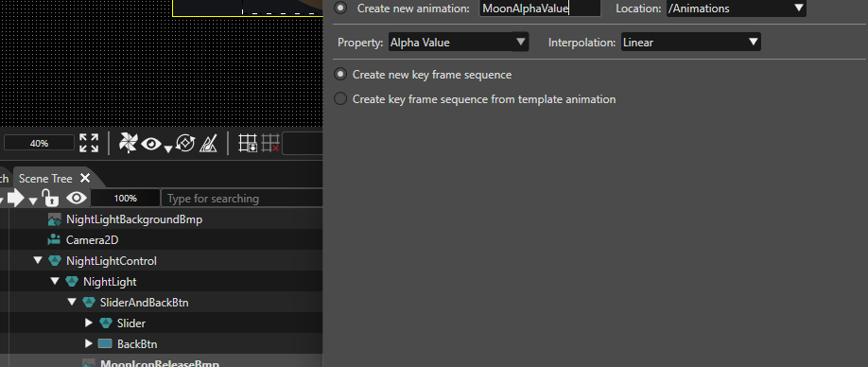
Task: Click the unlock padlock icon in Scene Tree
Action: tap(50, 199)
